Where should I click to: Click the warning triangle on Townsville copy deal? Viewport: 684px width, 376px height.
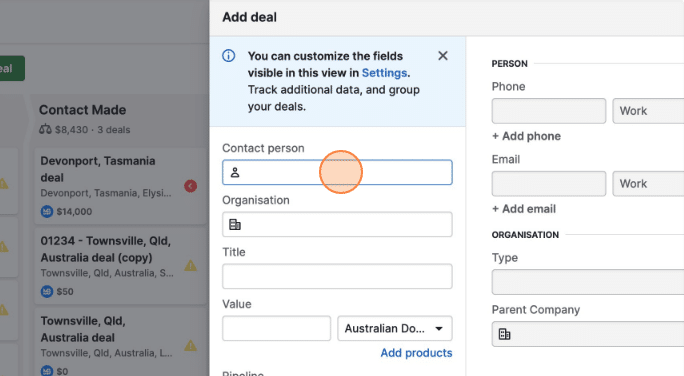click(190, 265)
